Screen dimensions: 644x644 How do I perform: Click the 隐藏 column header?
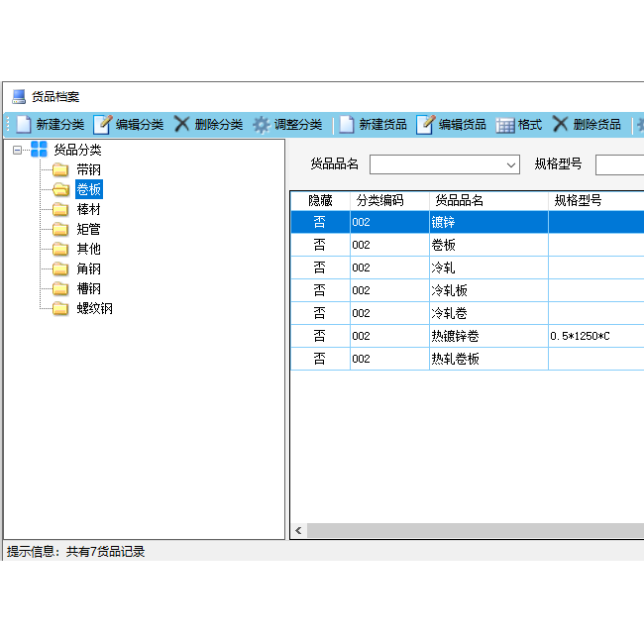point(320,200)
